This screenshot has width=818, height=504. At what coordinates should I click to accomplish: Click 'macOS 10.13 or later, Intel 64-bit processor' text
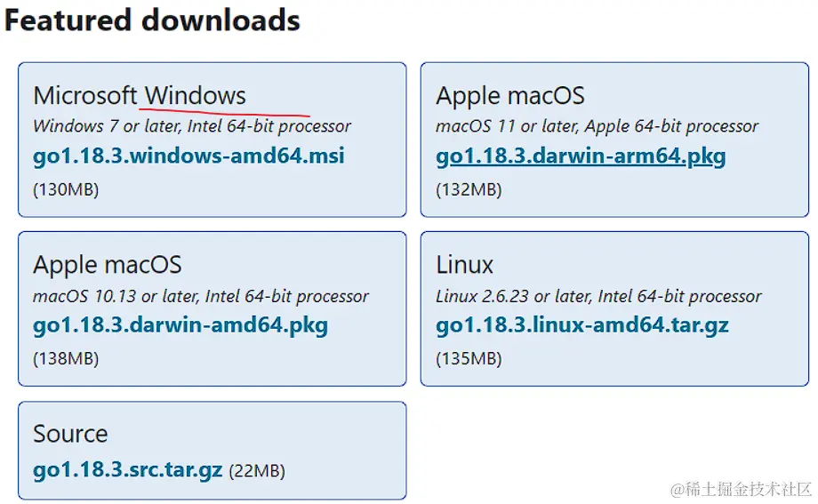click(200, 296)
